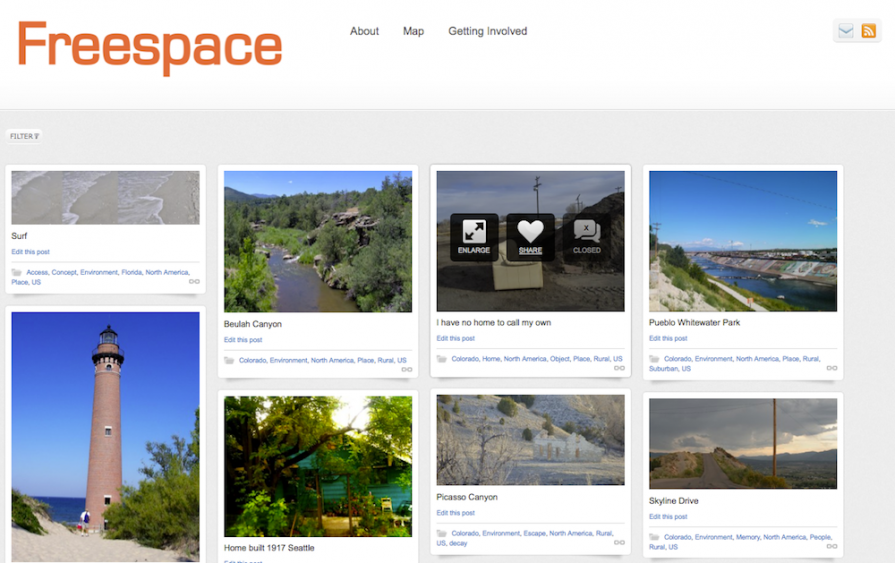The width and height of the screenshot is (895, 563).
Task: Open the lighthouse photo thumbnail
Action: click(x=105, y=435)
